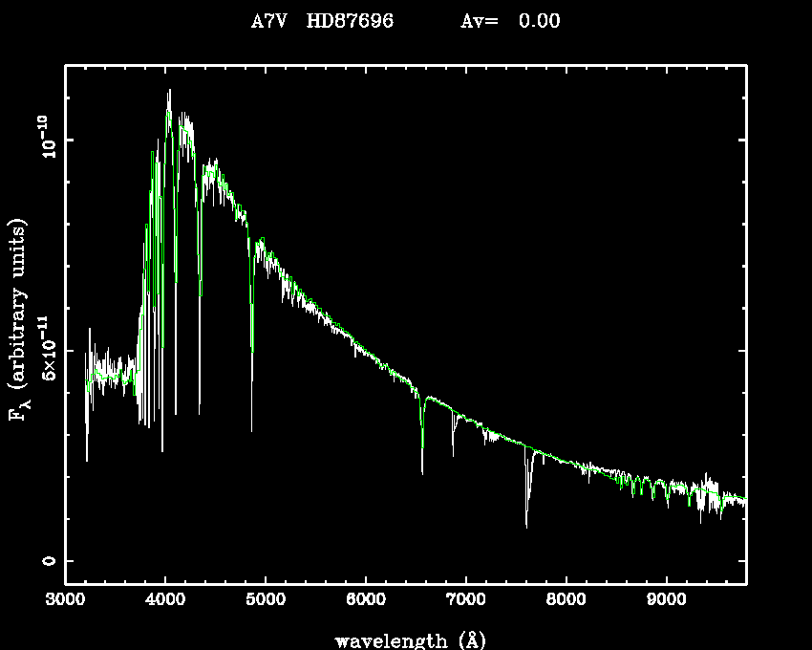Click the absorption line bottom near 4860 Å

pyautogui.click(x=252, y=429)
